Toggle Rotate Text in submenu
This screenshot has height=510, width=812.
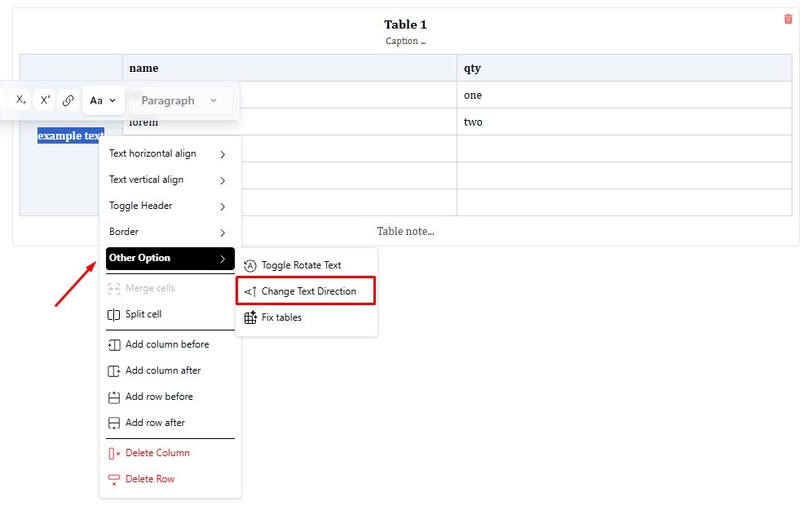301,265
